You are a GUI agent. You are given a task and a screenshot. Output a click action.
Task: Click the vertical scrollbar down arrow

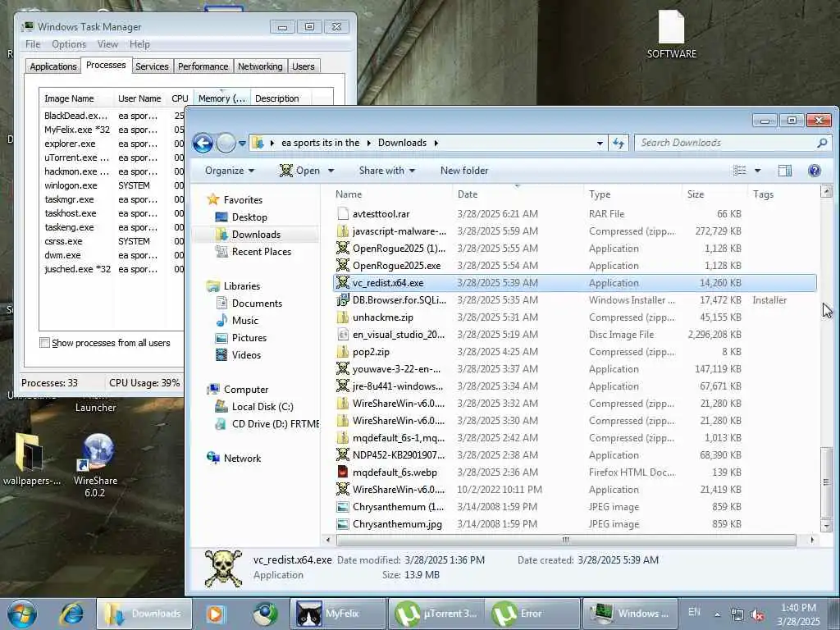826,526
